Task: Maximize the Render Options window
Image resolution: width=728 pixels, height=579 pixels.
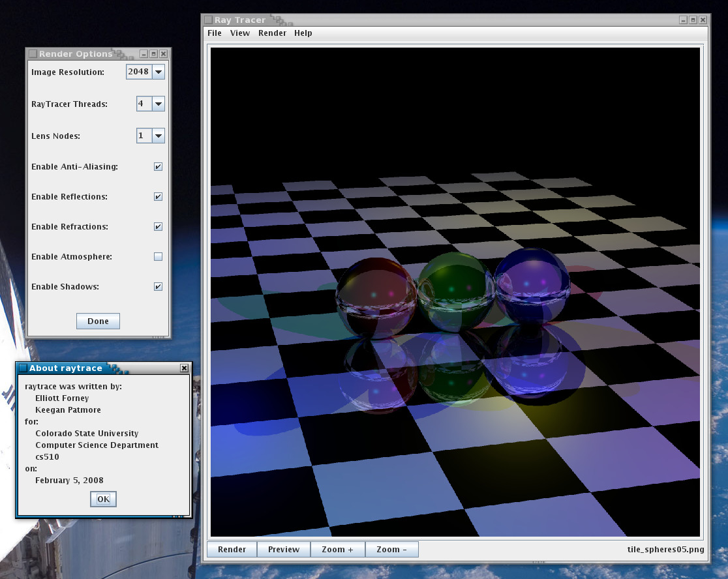Action: (x=154, y=54)
